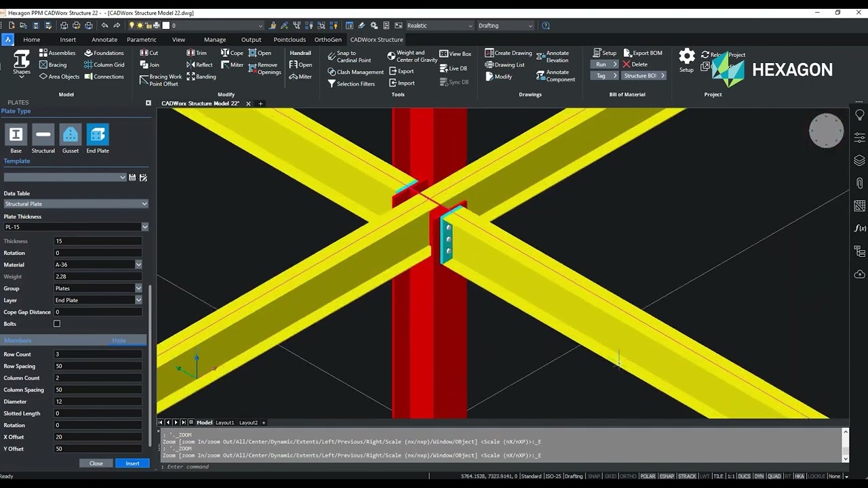This screenshot has height=488, width=868.
Task: Open the Pointclouds ribbon tab
Action: [290, 39]
